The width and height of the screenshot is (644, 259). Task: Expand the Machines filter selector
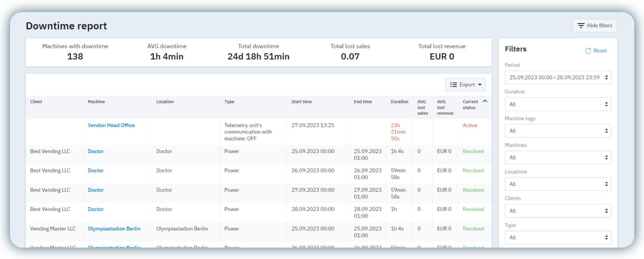(558, 157)
